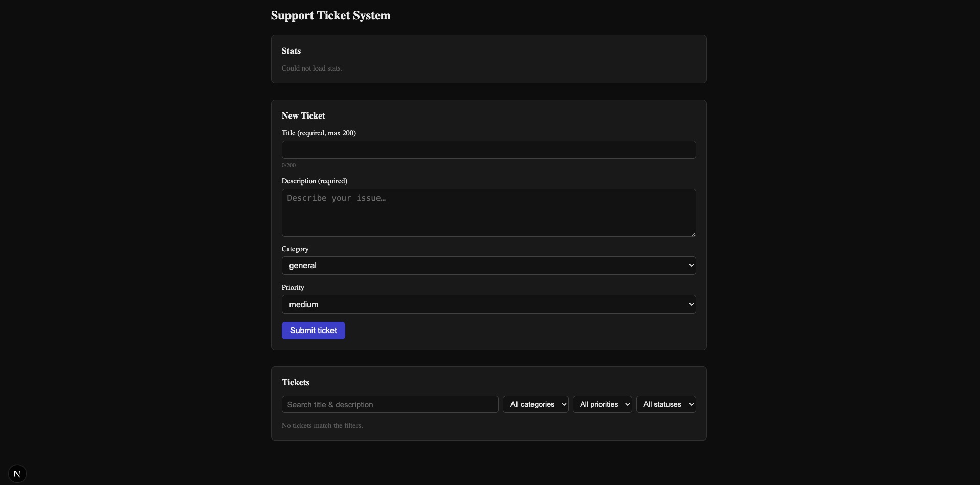This screenshot has height=485, width=980.
Task: Click the New Ticket section heading
Action: click(x=303, y=116)
